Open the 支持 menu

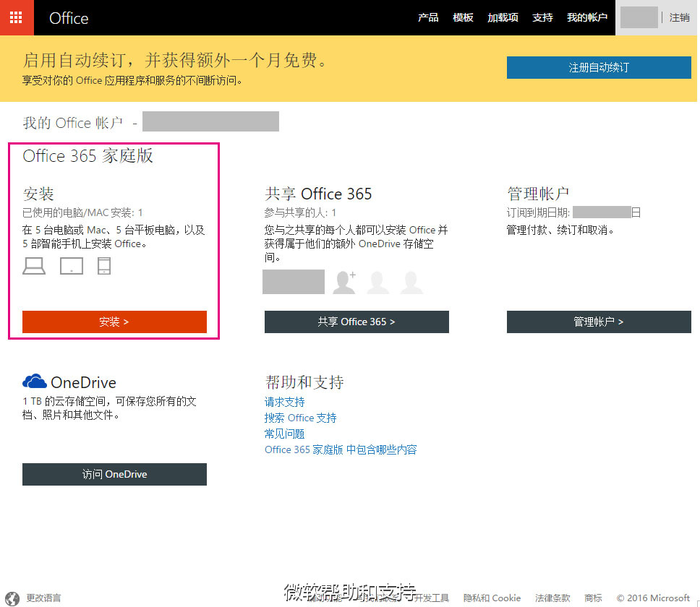click(542, 17)
